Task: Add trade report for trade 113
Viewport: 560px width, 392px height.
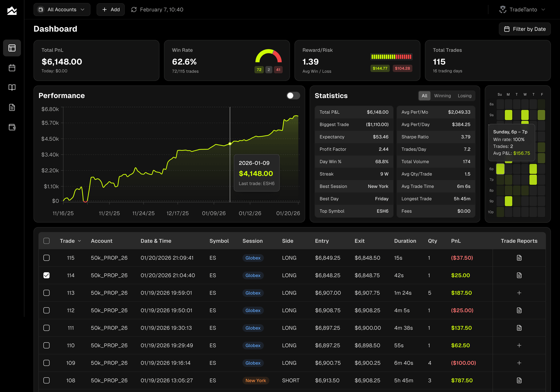Action: tap(519, 293)
